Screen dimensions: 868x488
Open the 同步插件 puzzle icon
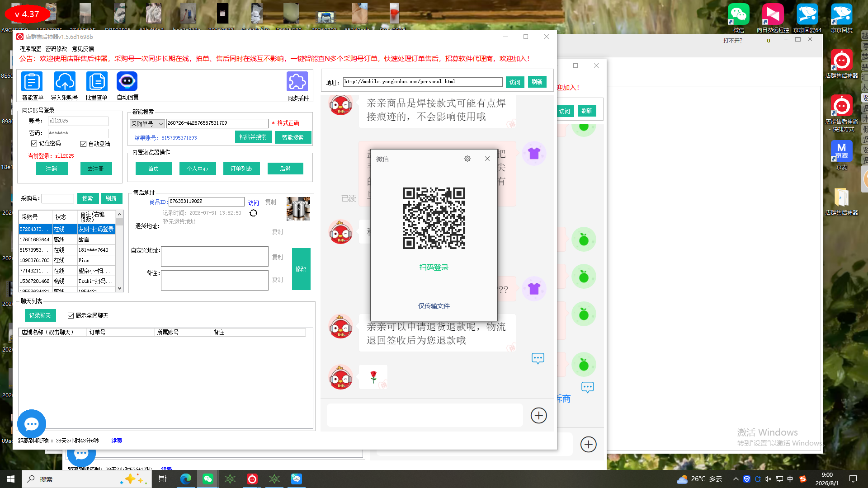click(297, 82)
